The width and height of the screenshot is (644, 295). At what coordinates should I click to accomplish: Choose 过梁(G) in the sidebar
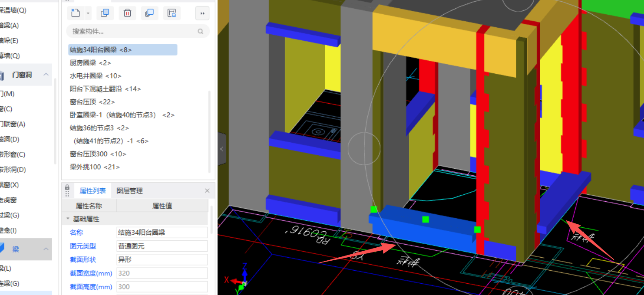tap(10, 215)
